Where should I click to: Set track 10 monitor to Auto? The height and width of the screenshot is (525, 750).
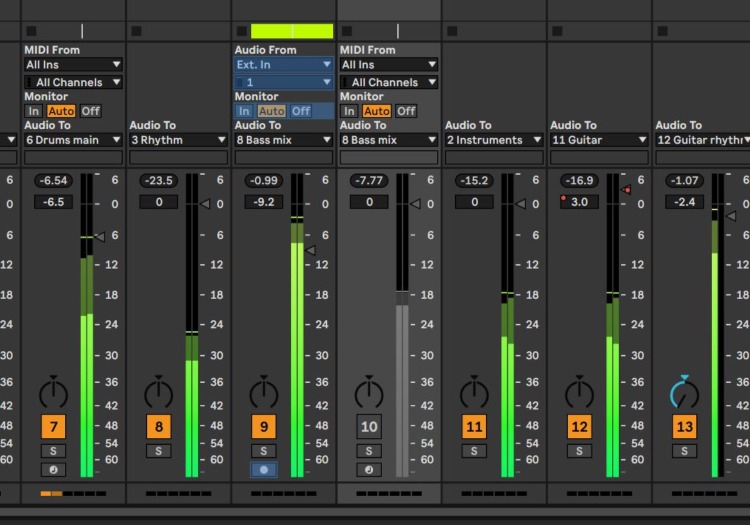click(377, 111)
